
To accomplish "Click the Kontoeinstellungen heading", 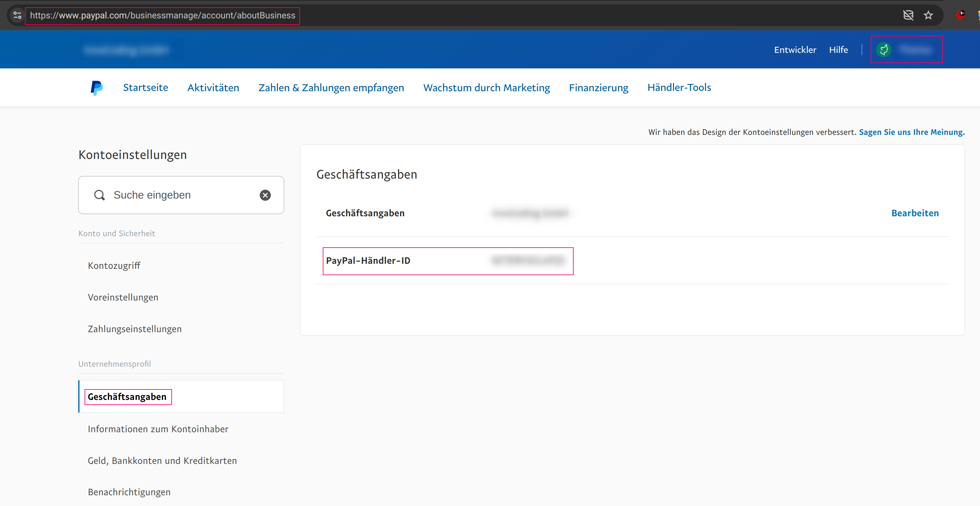I will click(132, 155).
